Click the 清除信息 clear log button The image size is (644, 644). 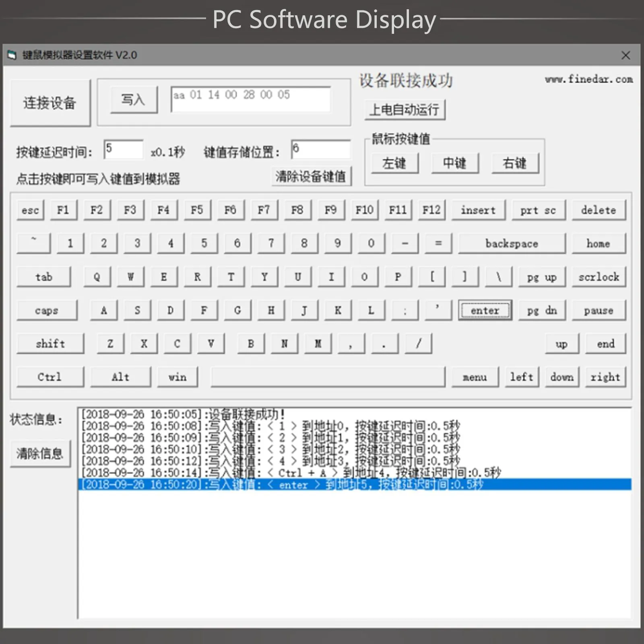(40, 454)
